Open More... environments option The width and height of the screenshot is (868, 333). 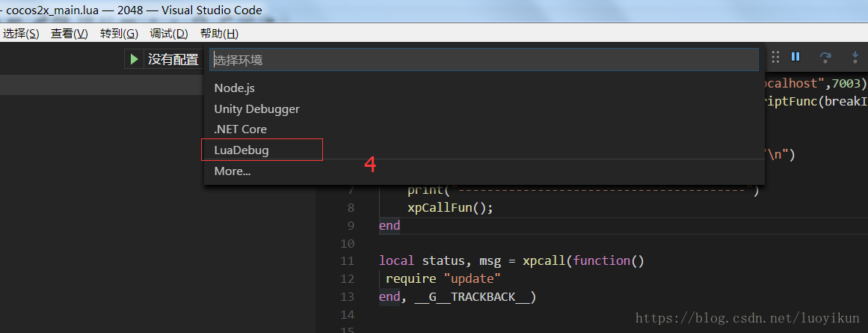(484, 171)
